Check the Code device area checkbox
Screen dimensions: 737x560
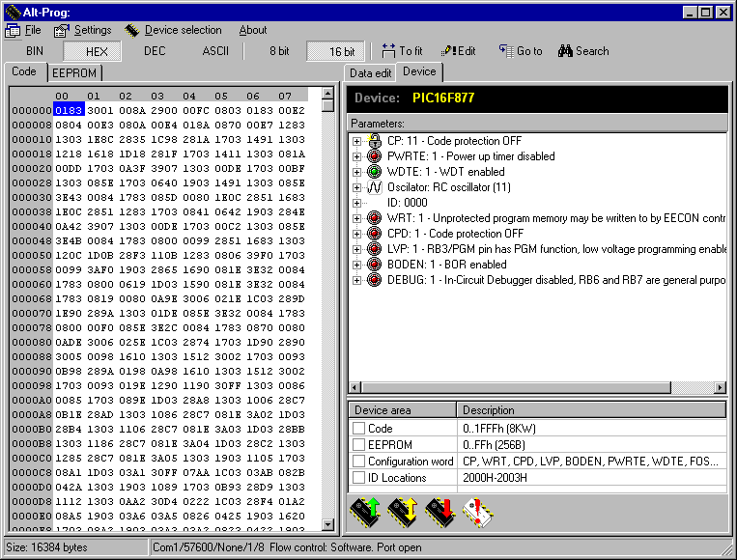[359, 429]
